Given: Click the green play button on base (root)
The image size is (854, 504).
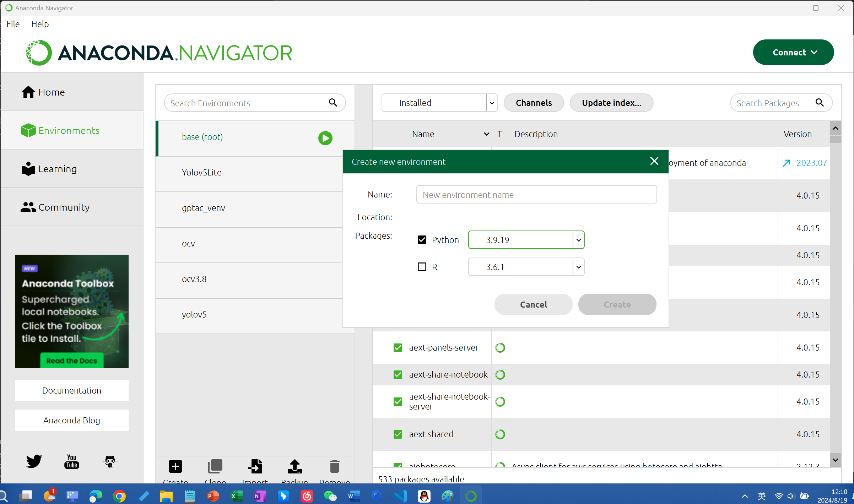Looking at the screenshot, I should point(325,138).
